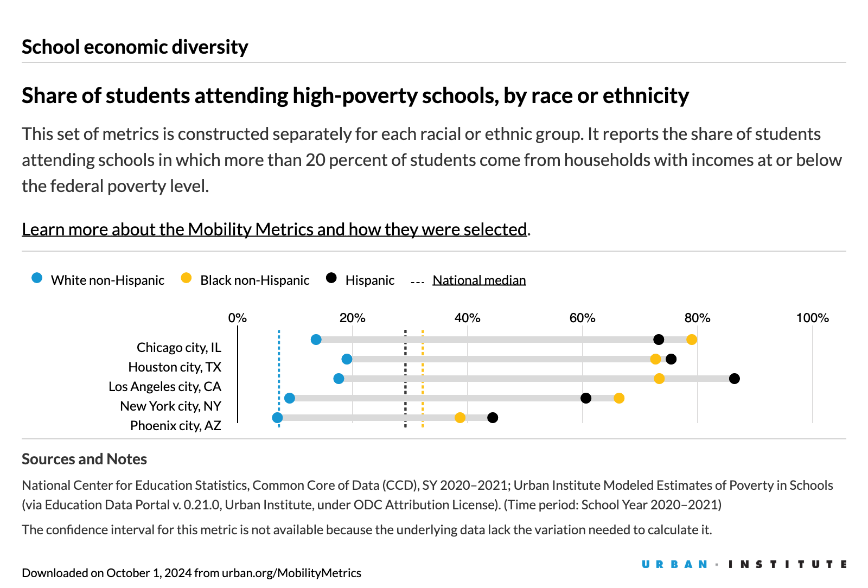868x588 pixels.
Task: Click the Chicago city, IL row label
Action: click(178, 347)
